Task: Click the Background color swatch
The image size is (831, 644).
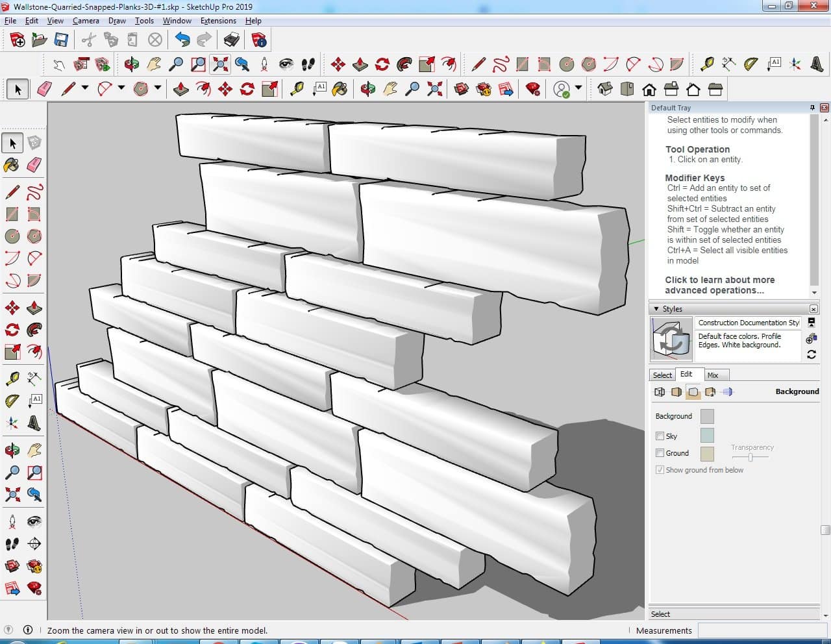Action: coord(707,416)
